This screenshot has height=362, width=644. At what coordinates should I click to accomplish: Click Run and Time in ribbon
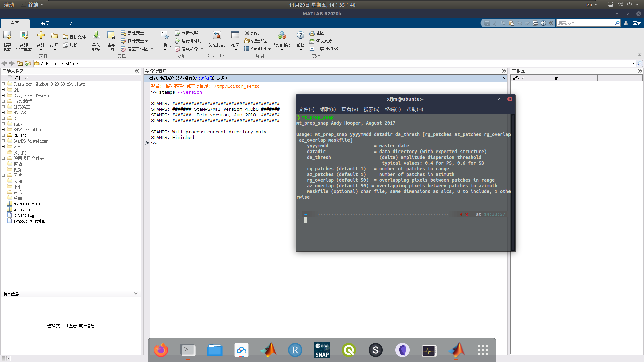188,41
